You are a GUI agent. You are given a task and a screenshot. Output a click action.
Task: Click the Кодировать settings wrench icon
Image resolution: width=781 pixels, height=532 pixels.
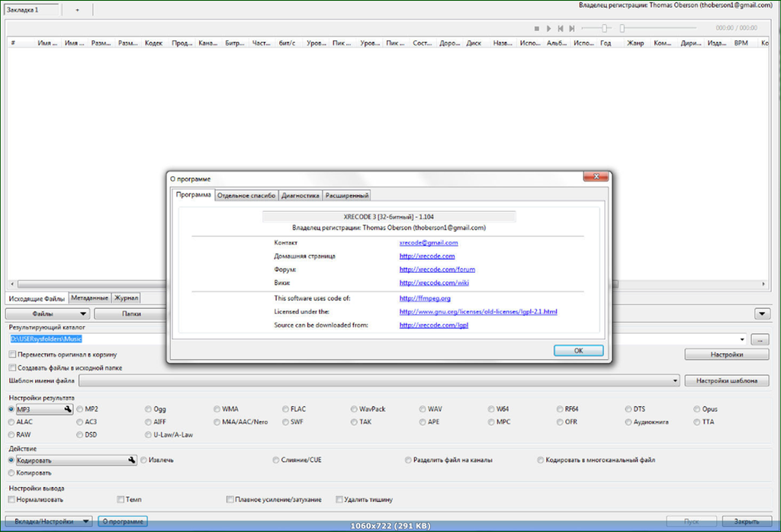(x=131, y=460)
